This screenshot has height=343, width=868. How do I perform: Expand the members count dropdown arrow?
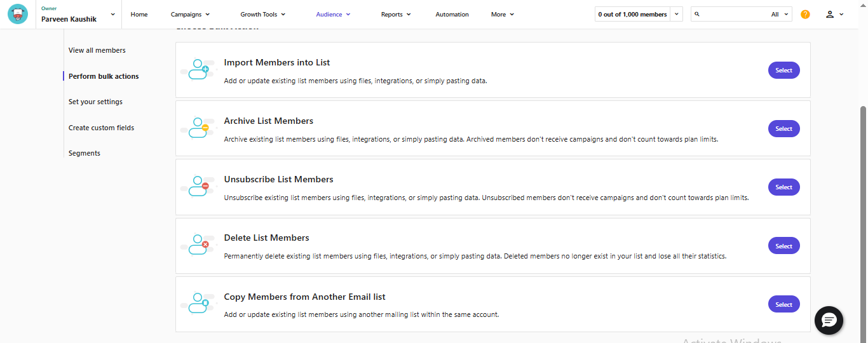pos(676,14)
